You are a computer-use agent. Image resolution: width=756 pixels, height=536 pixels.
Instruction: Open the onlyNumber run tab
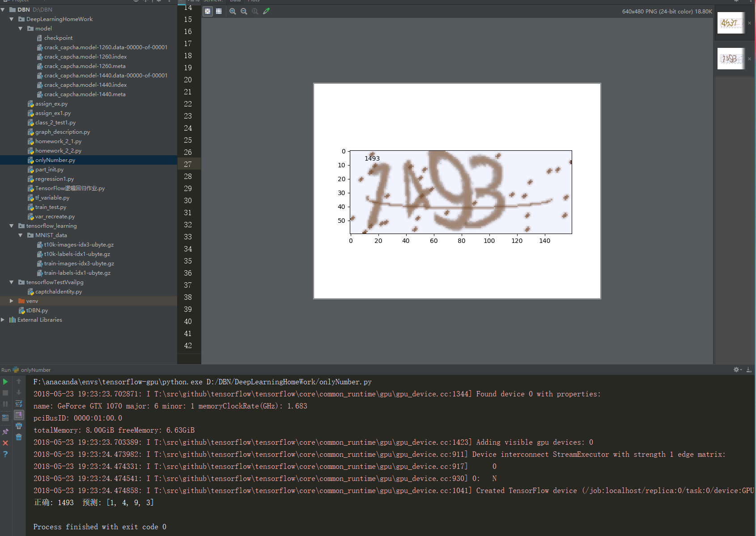(35, 370)
